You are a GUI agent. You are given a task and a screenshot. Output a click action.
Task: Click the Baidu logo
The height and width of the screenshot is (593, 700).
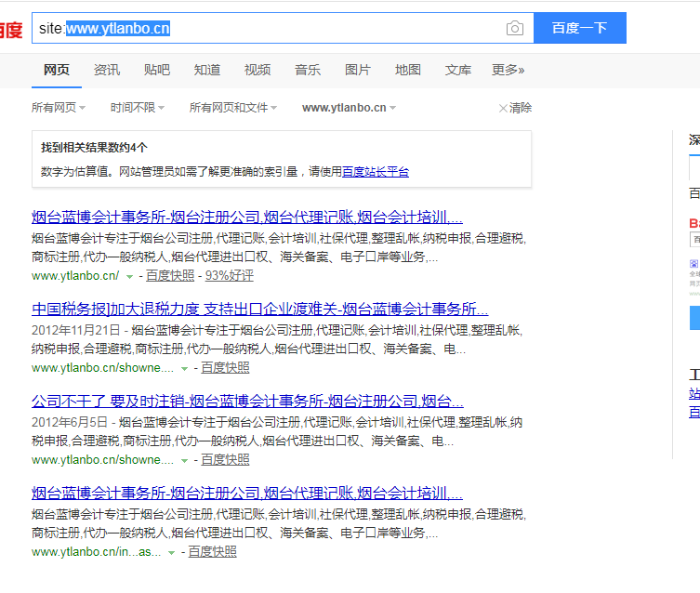coord(11,30)
